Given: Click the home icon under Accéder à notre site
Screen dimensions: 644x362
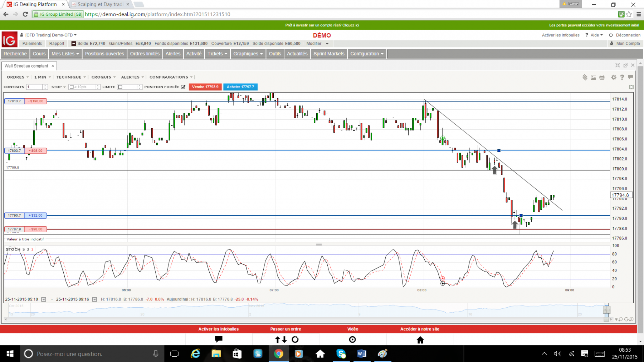Looking at the screenshot, I should point(420,339).
